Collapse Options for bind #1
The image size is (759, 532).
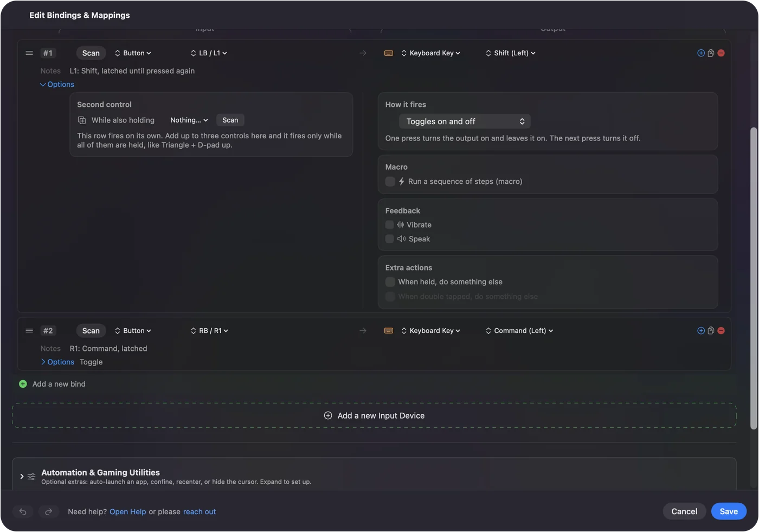point(57,85)
